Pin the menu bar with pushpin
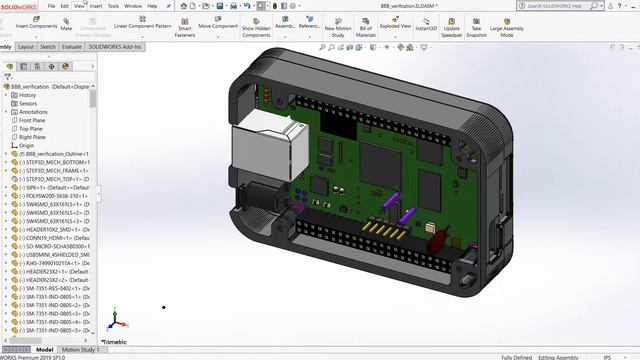Viewport: 640px width, 360px height. pyautogui.click(x=168, y=6)
